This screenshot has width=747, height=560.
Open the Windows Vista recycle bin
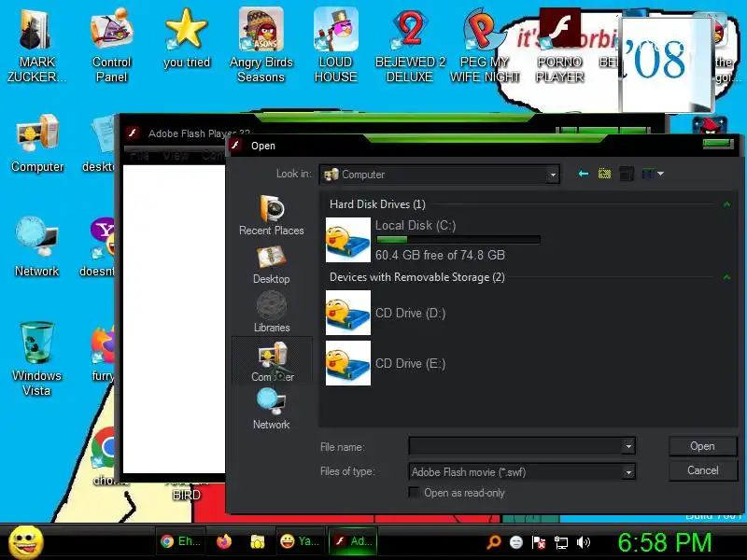pyautogui.click(x=36, y=359)
